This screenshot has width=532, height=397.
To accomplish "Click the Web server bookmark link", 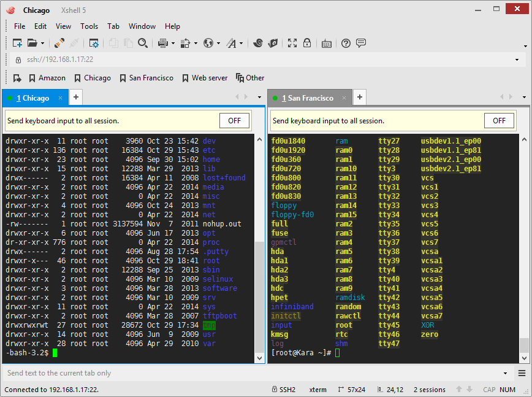I will coord(209,78).
